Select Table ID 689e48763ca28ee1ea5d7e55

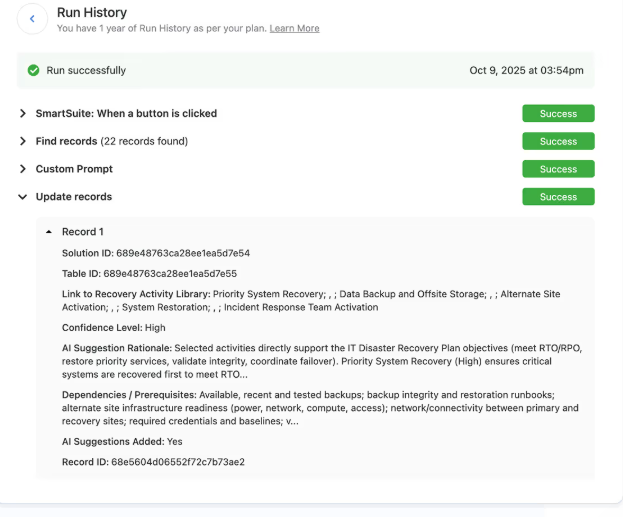click(149, 274)
